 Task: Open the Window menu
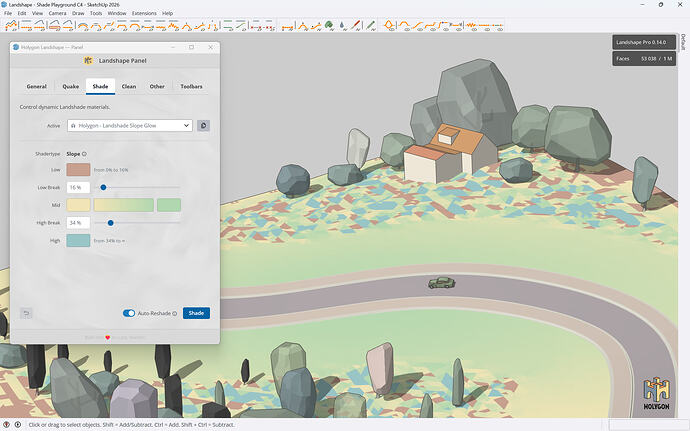tap(117, 13)
